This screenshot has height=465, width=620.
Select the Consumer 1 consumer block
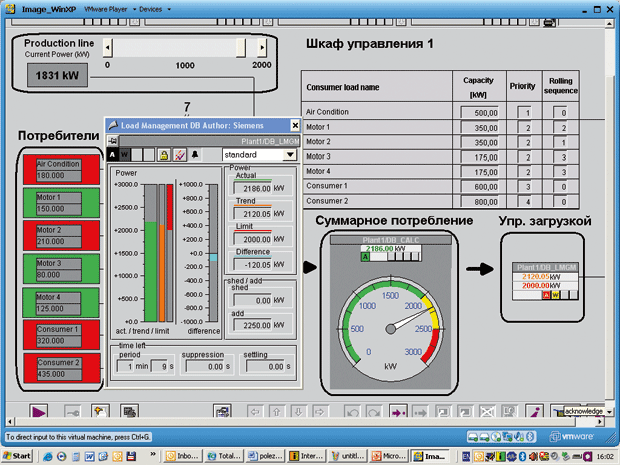tap(61, 335)
